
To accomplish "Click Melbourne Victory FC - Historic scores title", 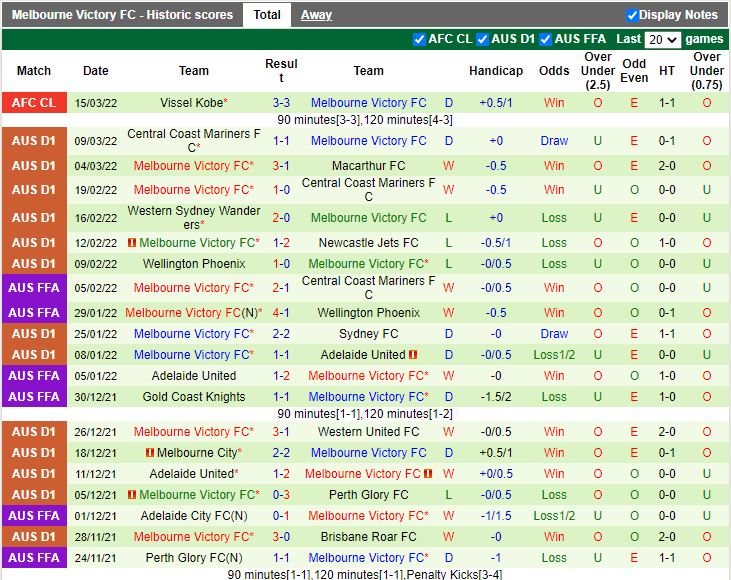I will (x=122, y=14).
